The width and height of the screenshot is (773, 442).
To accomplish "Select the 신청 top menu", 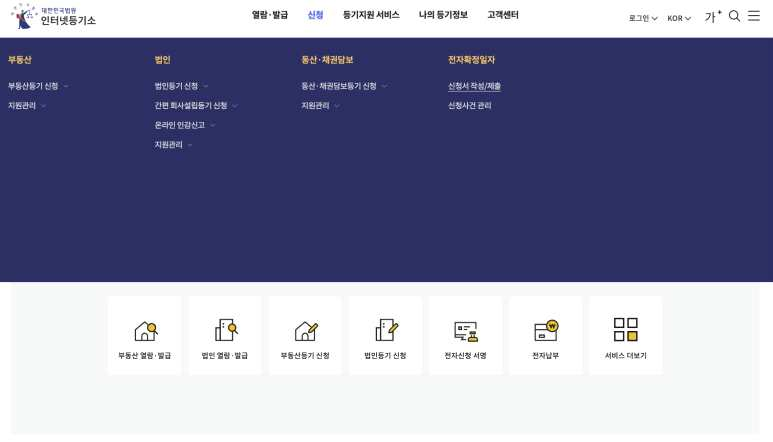I will [315, 15].
